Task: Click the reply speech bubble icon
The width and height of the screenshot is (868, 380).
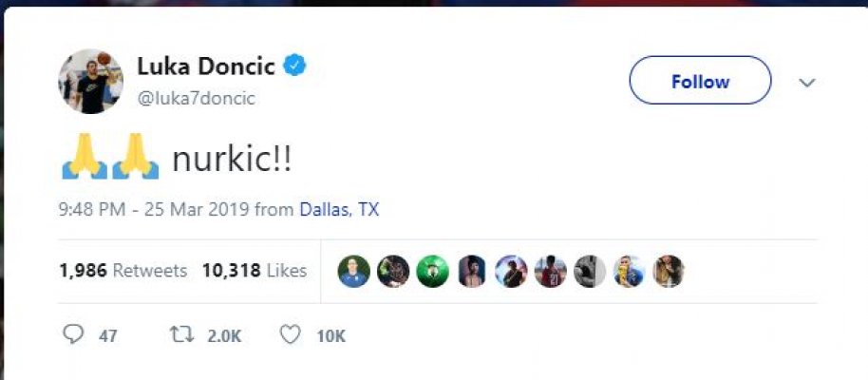Action: (75, 335)
